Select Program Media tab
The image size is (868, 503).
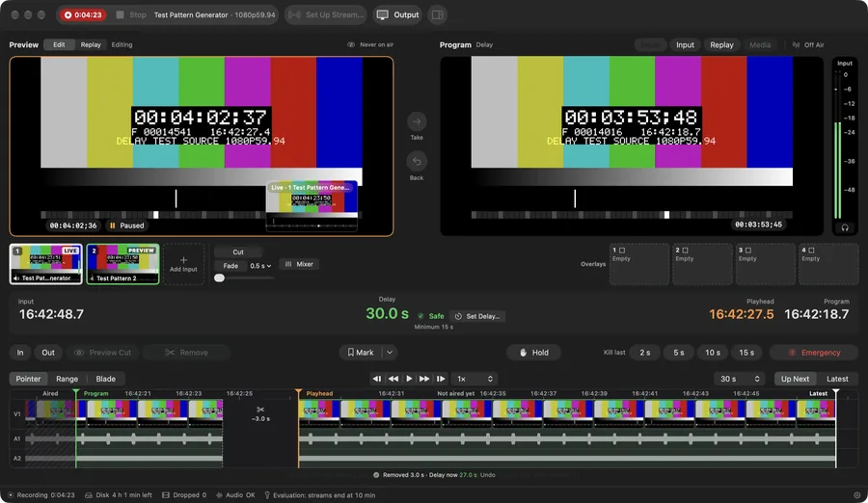760,45
